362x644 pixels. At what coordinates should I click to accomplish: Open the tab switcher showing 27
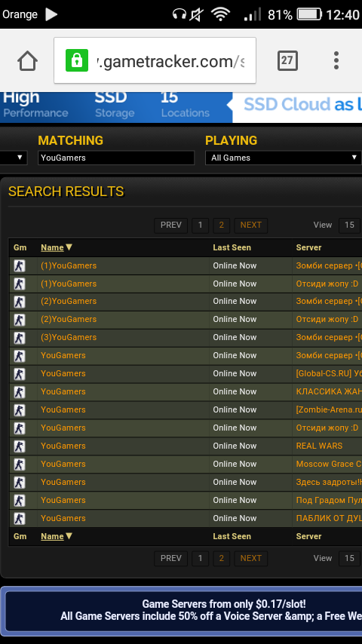(x=287, y=61)
